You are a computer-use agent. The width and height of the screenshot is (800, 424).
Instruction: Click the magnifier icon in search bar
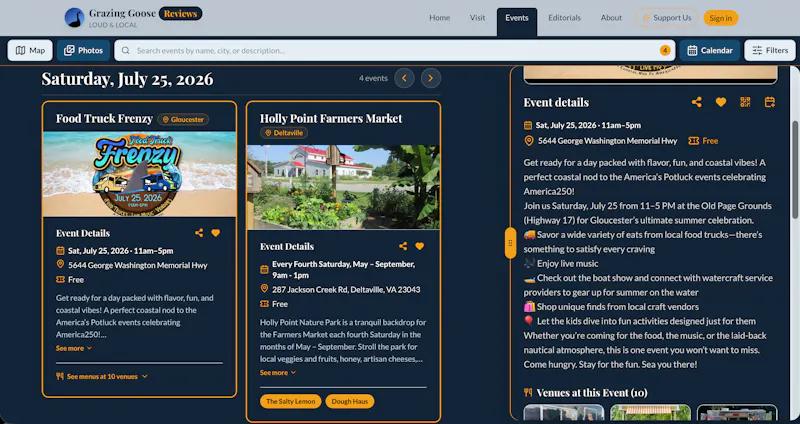pos(126,51)
